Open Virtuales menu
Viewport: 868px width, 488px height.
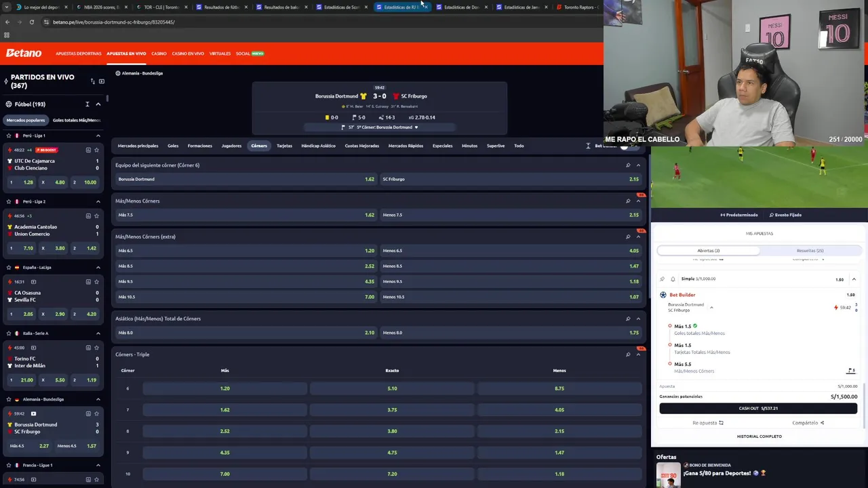pyautogui.click(x=220, y=54)
